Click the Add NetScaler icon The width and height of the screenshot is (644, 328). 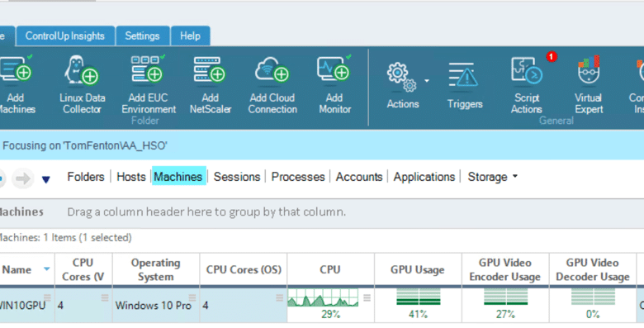[211, 84]
